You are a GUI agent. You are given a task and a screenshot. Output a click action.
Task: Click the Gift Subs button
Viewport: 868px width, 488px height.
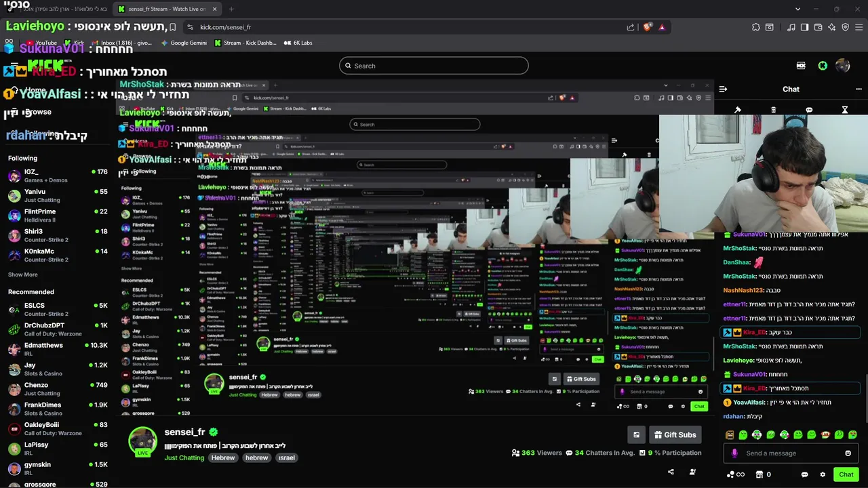(675, 435)
